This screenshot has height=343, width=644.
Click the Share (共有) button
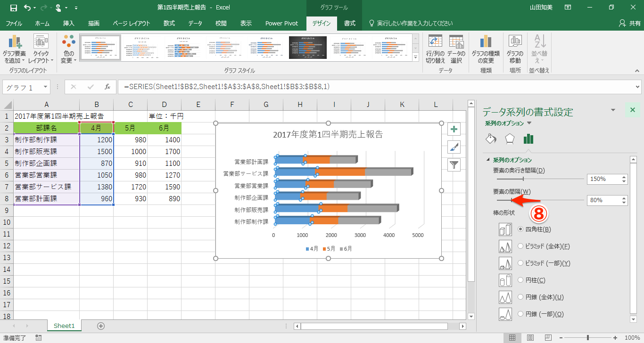click(x=630, y=23)
